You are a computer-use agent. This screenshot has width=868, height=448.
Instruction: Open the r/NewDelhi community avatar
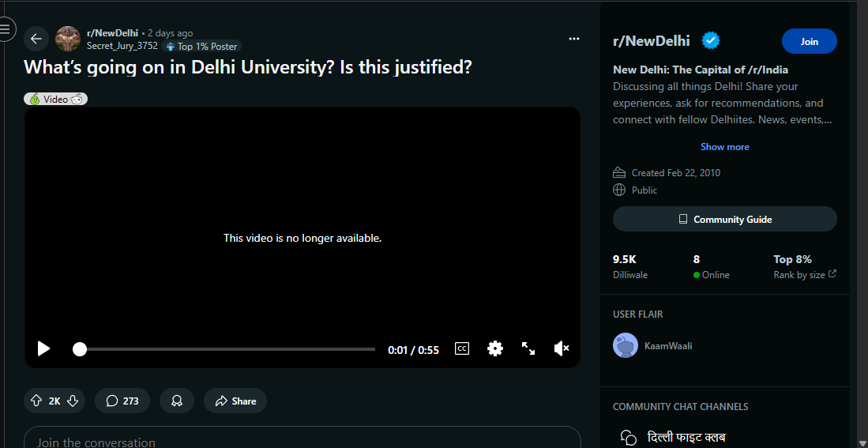click(68, 38)
